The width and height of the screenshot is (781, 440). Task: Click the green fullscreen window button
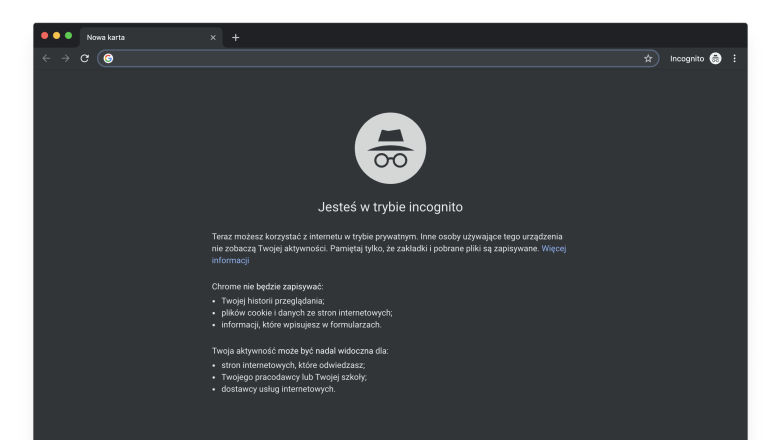click(68, 35)
